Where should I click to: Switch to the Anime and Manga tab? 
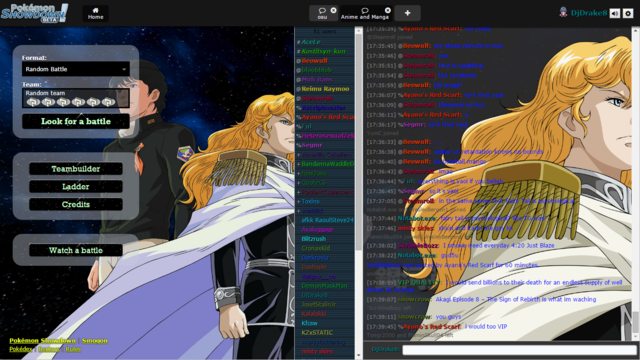364,13
